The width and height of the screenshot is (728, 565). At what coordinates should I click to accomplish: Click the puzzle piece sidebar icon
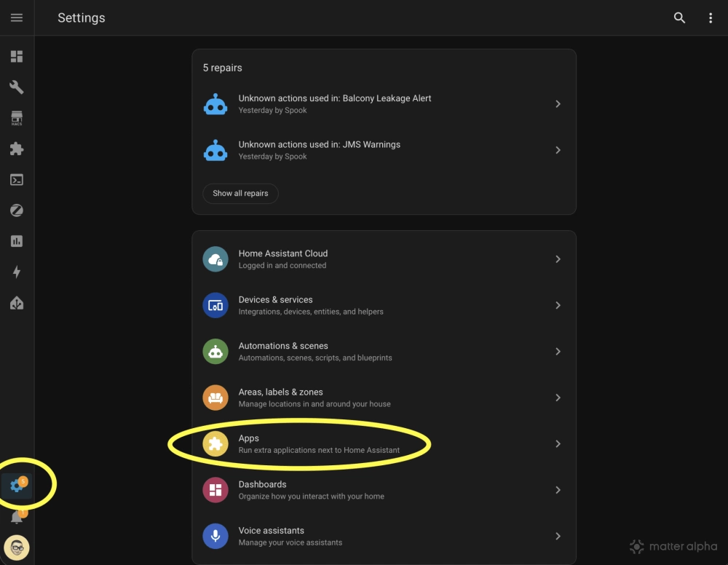(17, 148)
